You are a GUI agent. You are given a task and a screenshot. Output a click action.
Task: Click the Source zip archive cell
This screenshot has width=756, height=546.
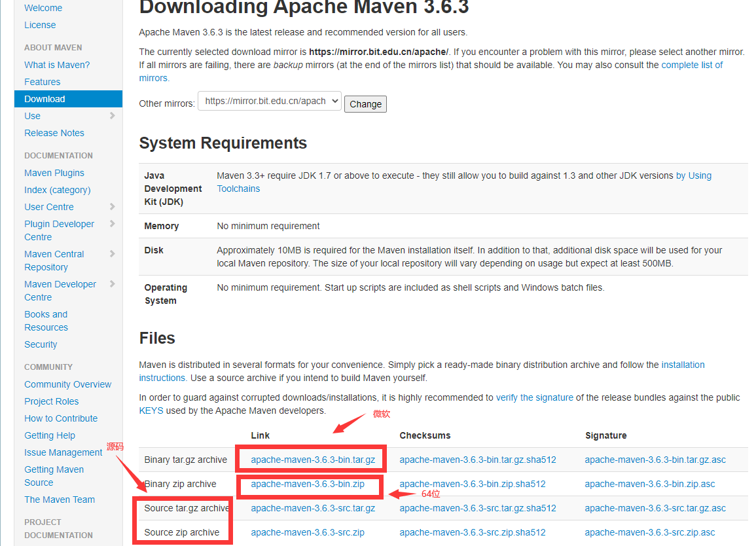pyautogui.click(x=182, y=532)
